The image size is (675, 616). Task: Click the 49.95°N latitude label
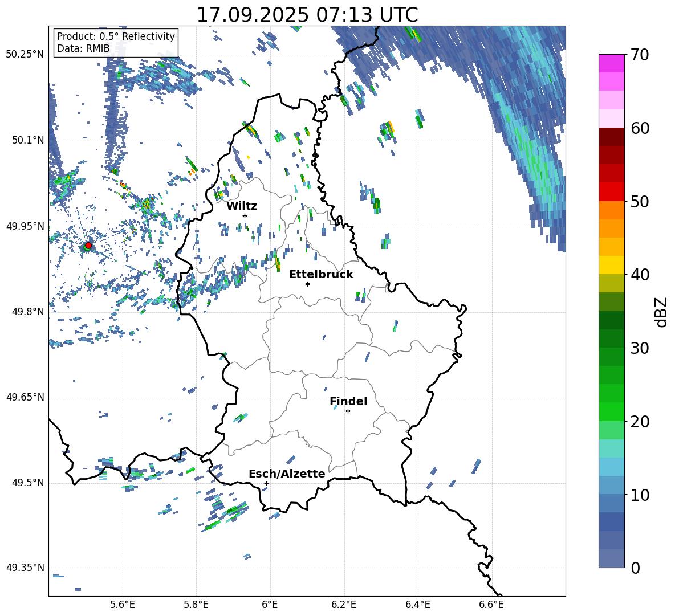tap(25, 226)
